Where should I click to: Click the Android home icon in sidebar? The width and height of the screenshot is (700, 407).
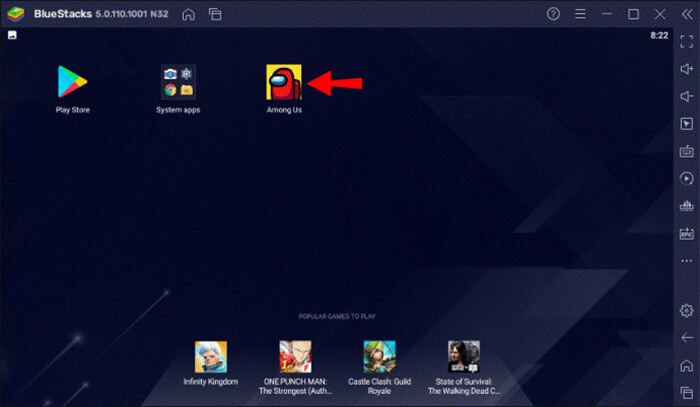tap(687, 365)
